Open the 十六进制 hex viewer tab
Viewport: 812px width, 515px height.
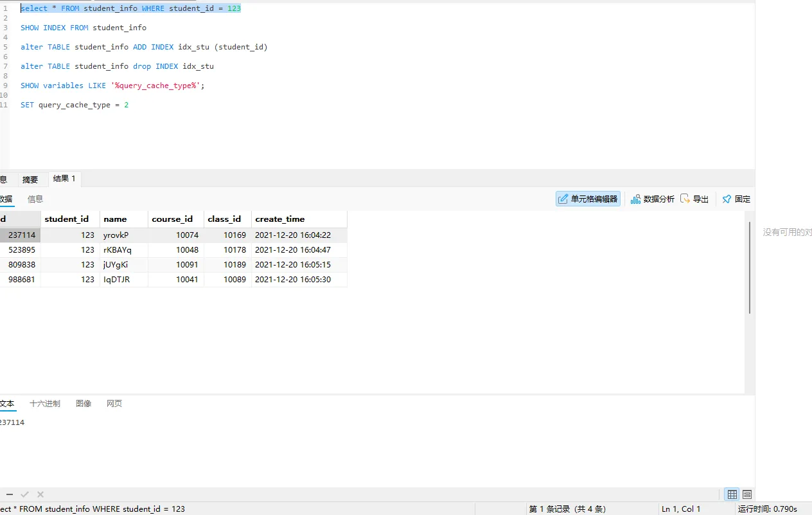(45, 404)
